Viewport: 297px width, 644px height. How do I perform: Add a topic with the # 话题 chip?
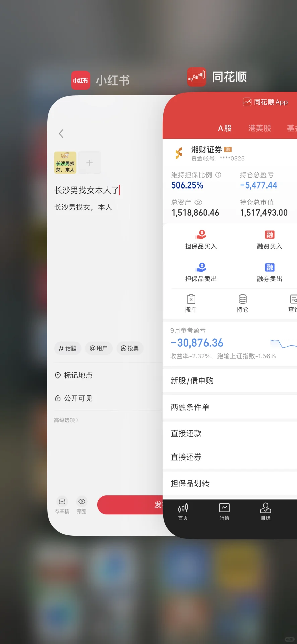pyautogui.click(x=68, y=348)
